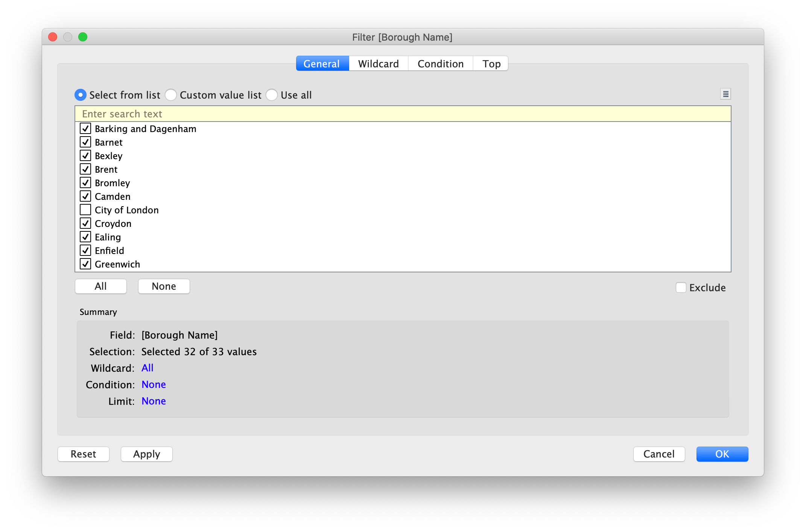This screenshot has width=806, height=532.
Task: Click the Wildcard All summary link
Action: click(x=147, y=368)
